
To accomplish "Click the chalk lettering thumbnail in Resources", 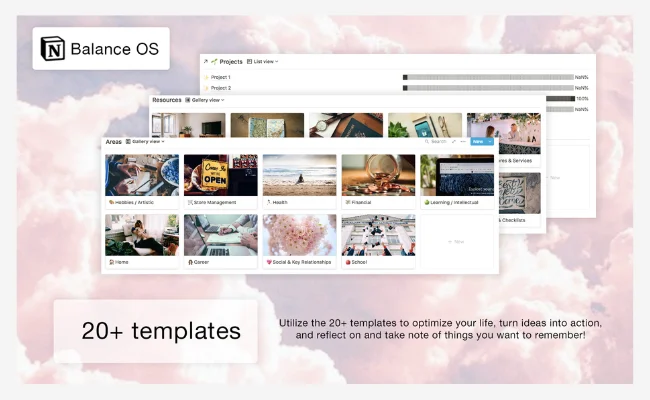I will tap(520, 193).
